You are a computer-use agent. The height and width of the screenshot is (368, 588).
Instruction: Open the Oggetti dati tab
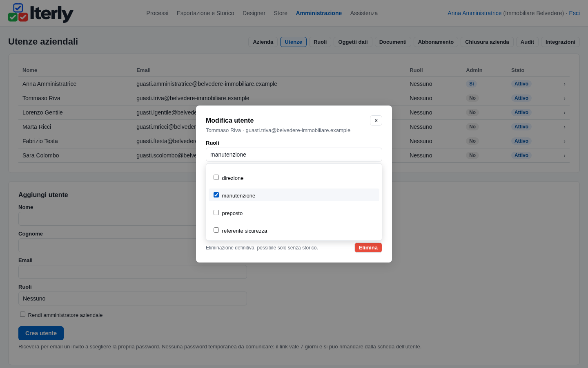click(x=353, y=42)
